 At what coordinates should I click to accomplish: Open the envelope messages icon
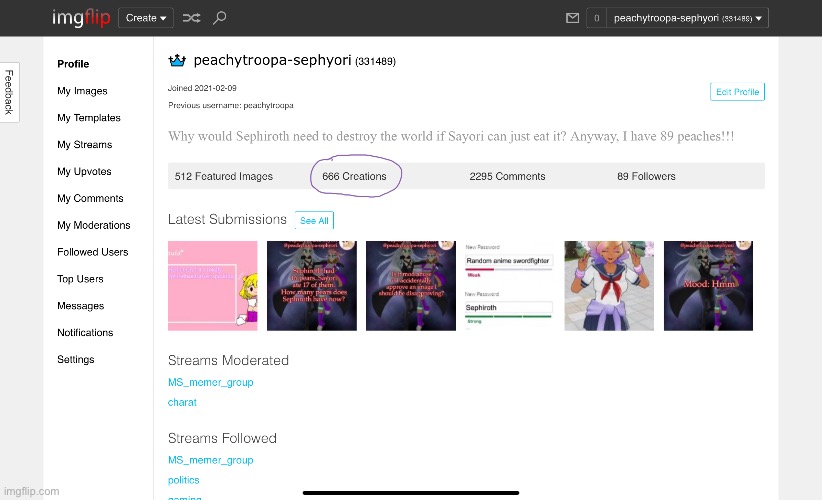coord(572,18)
